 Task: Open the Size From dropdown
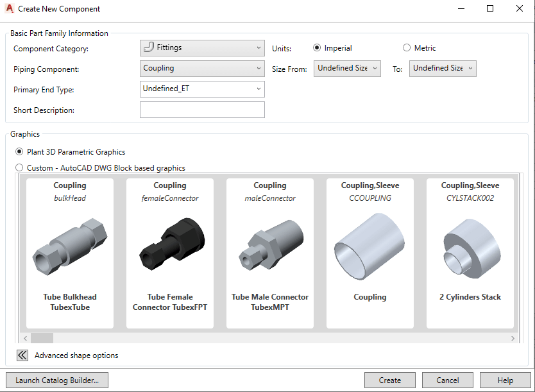tap(347, 69)
